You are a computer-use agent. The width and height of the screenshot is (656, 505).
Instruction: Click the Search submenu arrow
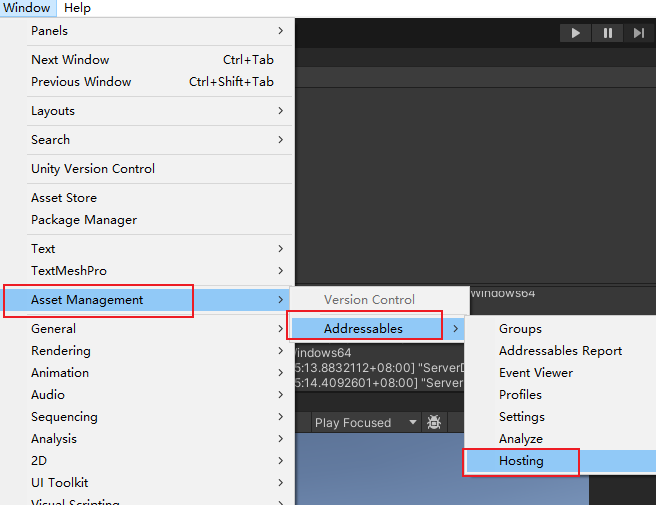281,140
